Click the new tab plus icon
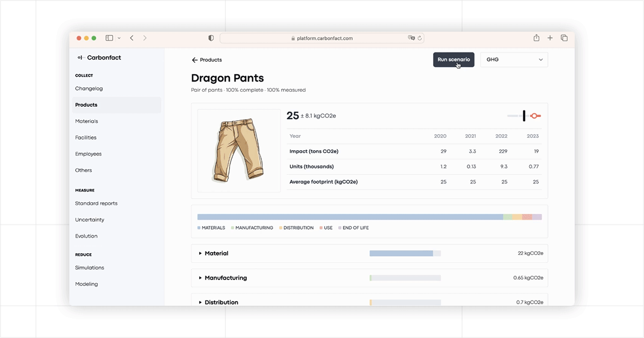Viewport: 644px width, 338px height. tap(550, 38)
